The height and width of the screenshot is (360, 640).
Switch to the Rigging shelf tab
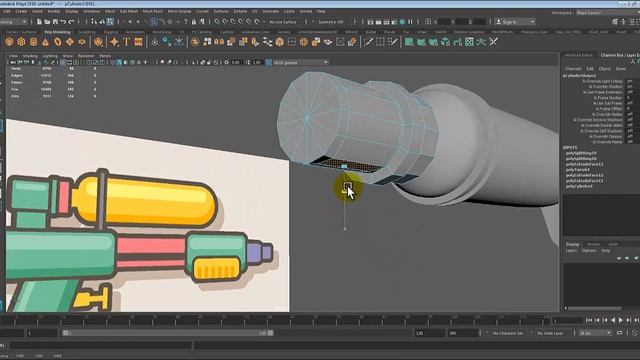[x=110, y=32]
